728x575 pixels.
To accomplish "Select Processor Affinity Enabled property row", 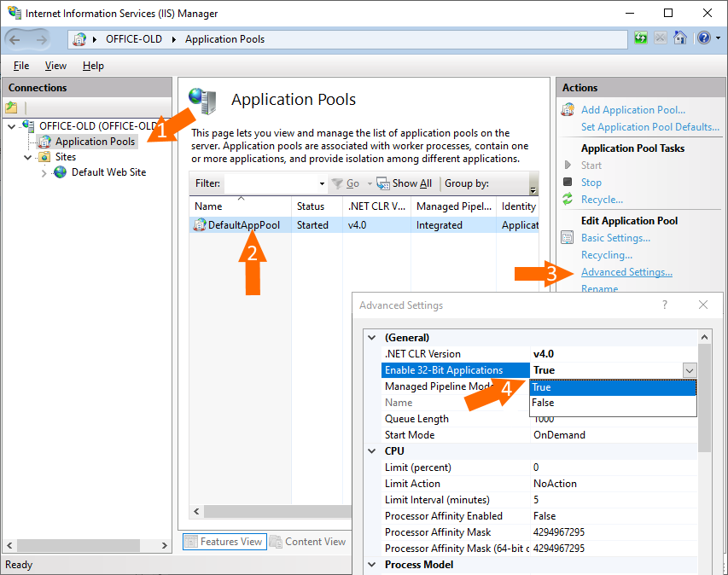I will click(x=539, y=516).
